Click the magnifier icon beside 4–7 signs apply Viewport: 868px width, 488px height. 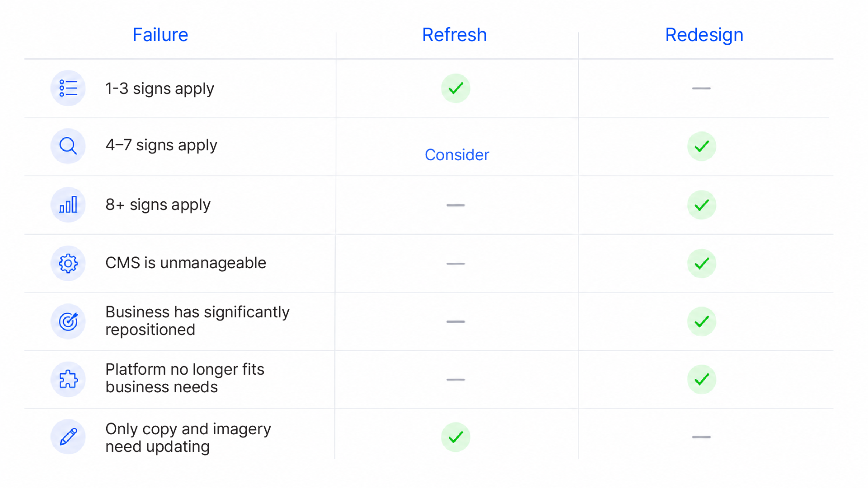click(x=68, y=146)
